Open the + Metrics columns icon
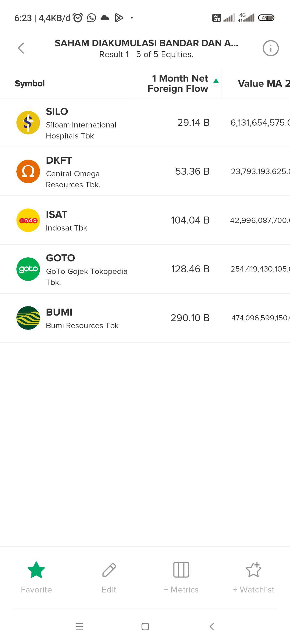This screenshot has height=644, width=290. [181, 570]
